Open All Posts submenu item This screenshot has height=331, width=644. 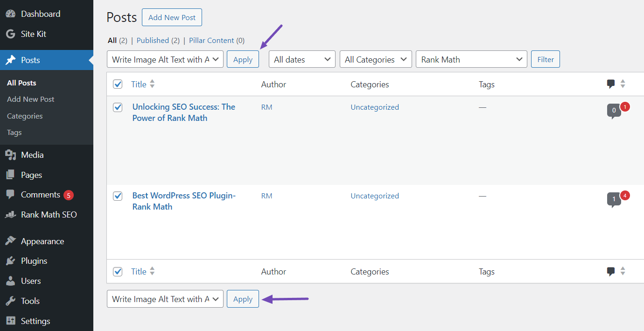click(21, 83)
